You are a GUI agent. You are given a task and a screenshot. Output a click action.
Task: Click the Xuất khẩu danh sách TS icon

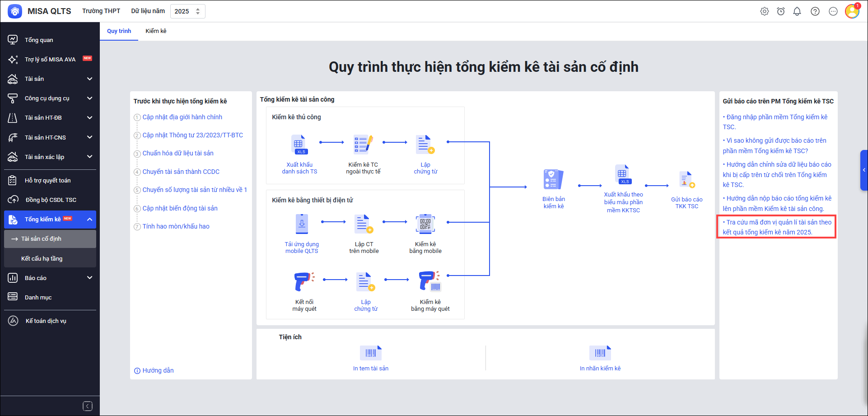click(x=299, y=145)
